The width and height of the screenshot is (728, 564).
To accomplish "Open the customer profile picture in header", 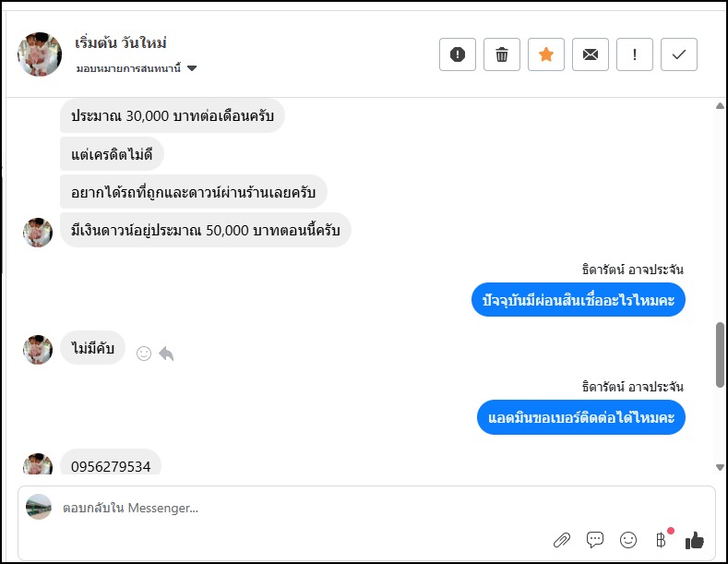I will [x=40, y=54].
